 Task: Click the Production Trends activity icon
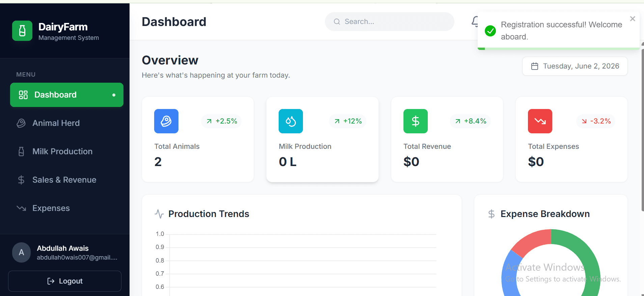click(x=159, y=214)
